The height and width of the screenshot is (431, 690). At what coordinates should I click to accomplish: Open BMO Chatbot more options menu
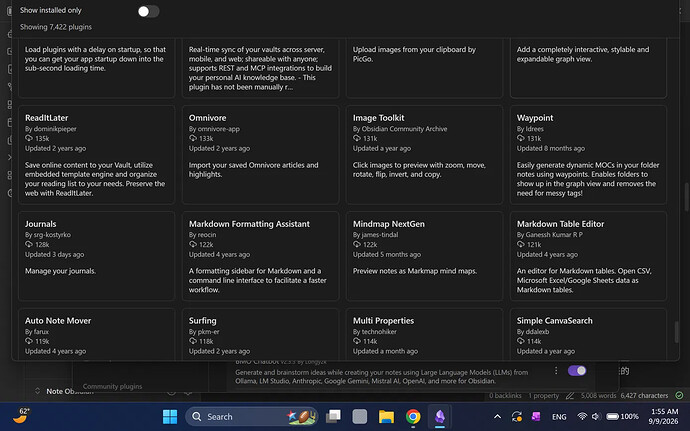click(556, 371)
